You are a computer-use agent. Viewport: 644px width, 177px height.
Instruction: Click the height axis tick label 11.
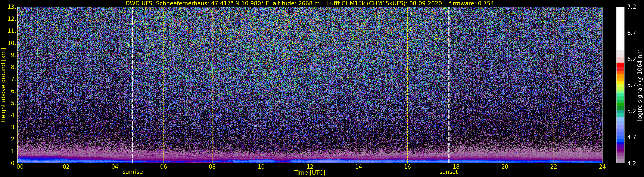tap(12, 31)
